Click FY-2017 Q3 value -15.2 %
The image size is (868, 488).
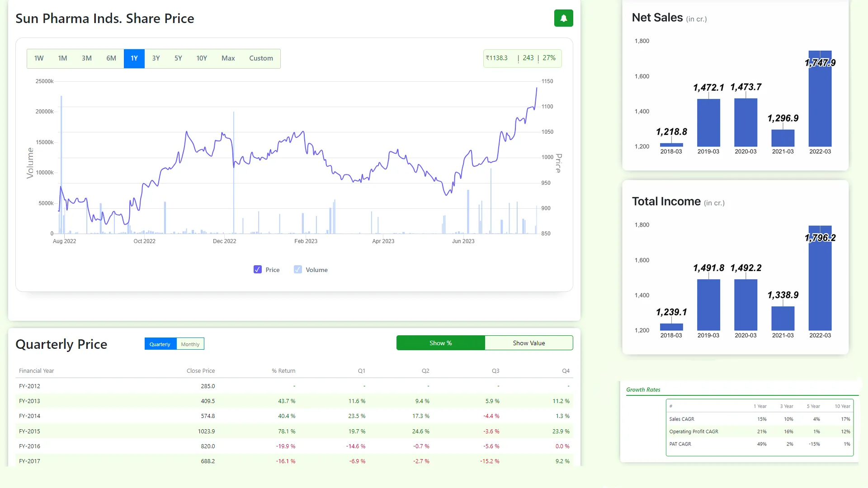[x=490, y=461]
